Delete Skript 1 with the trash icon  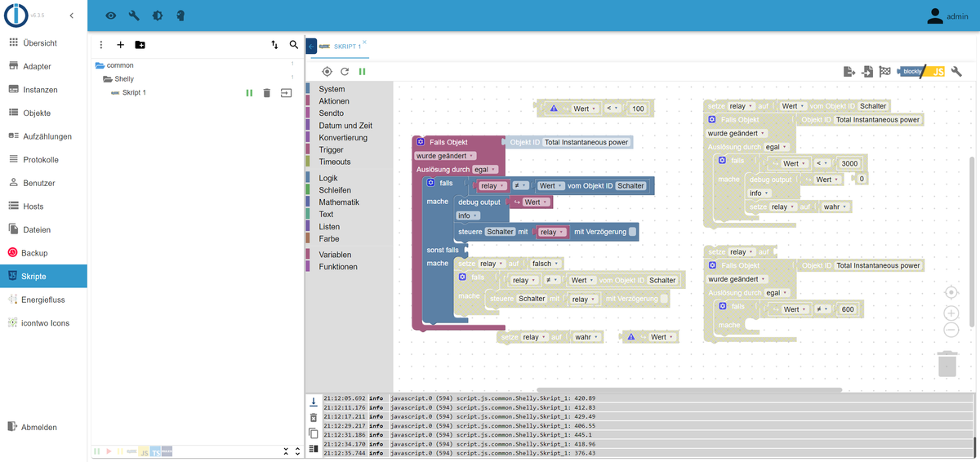tap(266, 93)
